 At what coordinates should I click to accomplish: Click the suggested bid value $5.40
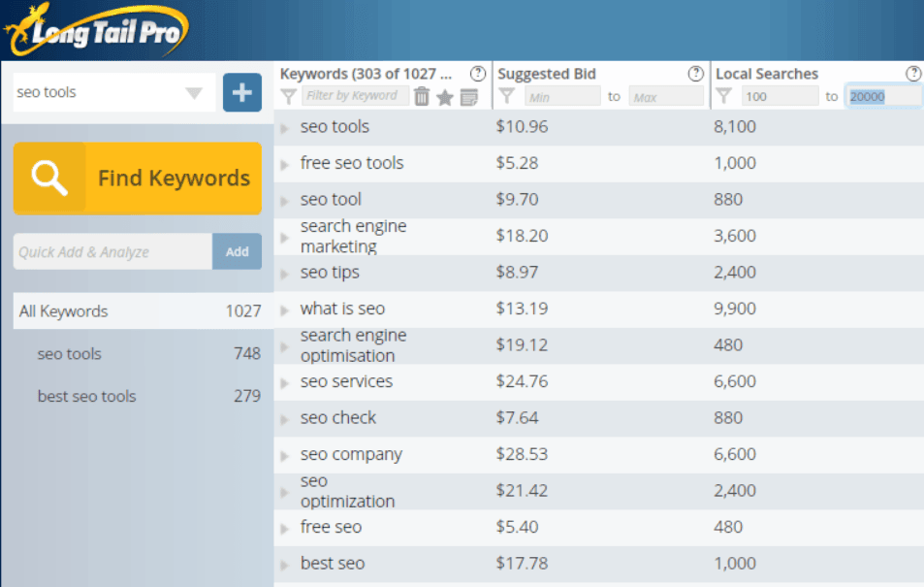pos(518,527)
